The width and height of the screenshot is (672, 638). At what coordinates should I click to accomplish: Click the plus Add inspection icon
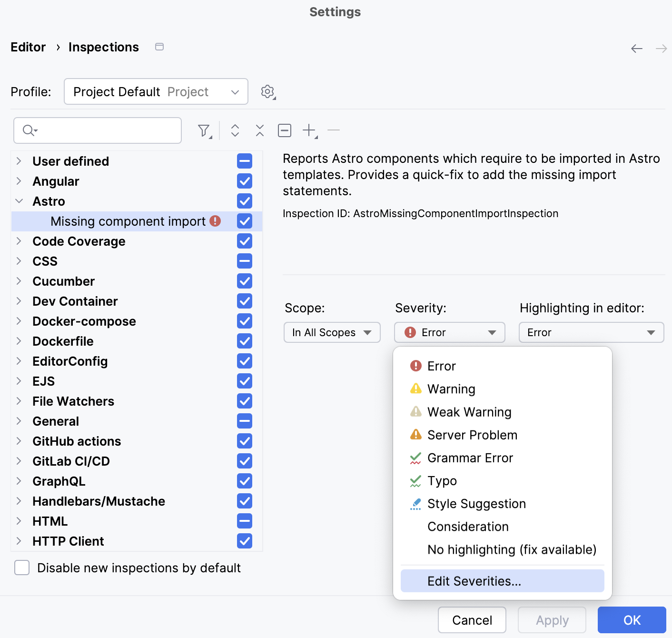(309, 130)
